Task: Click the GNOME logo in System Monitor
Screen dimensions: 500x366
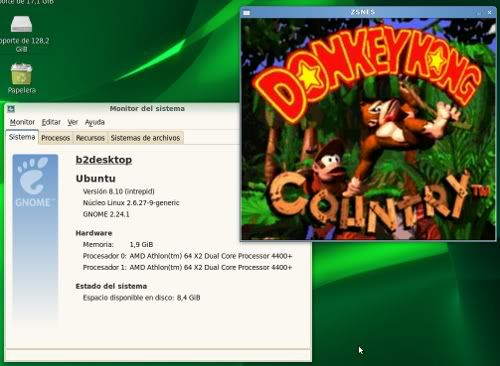Action: (x=35, y=182)
